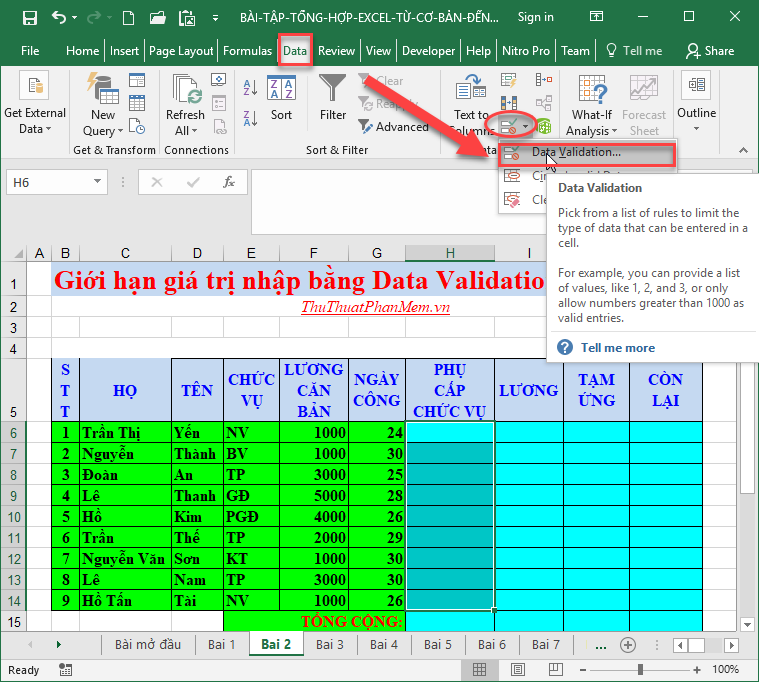Expand the Data Validation dropdown arrow
This screenshot has height=682, width=759.
click(525, 127)
